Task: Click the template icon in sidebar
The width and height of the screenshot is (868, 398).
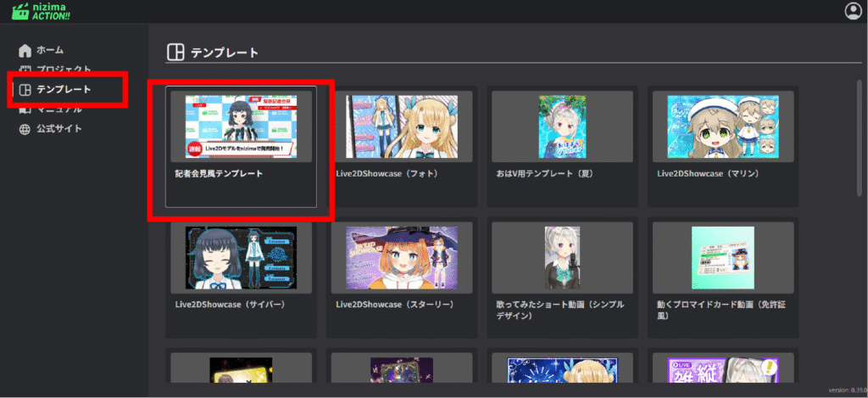Action: coord(25,90)
